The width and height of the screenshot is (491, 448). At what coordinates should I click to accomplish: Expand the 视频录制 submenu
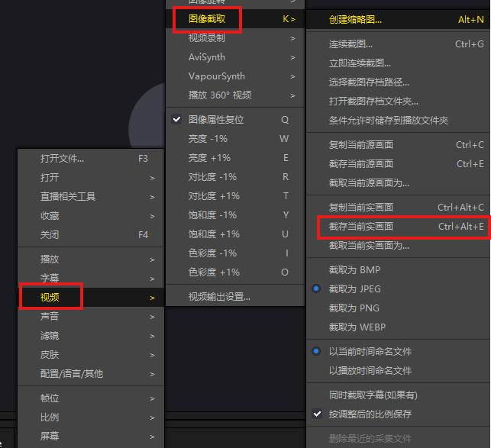point(235,38)
